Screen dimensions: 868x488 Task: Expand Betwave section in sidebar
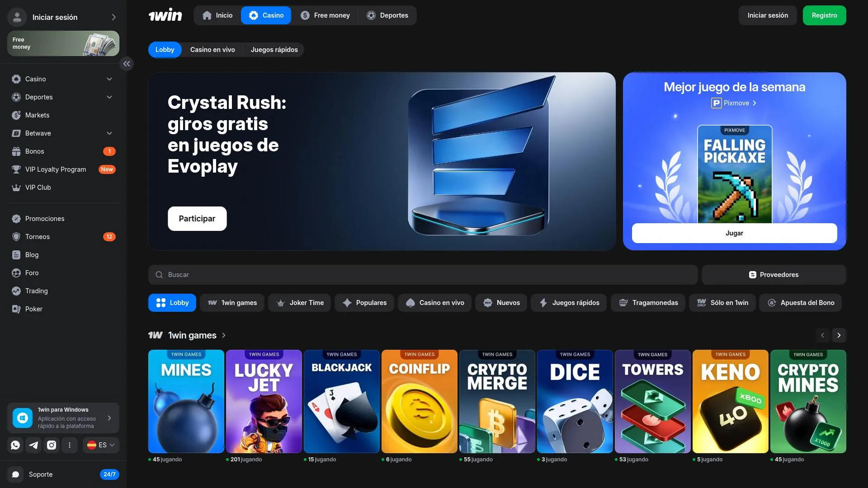[x=109, y=133]
